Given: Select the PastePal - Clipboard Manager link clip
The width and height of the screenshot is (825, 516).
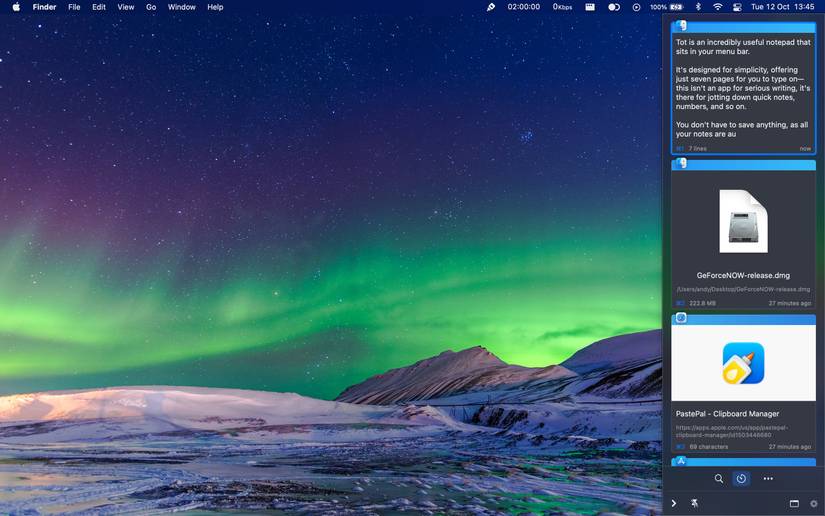Looking at the screenshot, I should coord(743,382).
